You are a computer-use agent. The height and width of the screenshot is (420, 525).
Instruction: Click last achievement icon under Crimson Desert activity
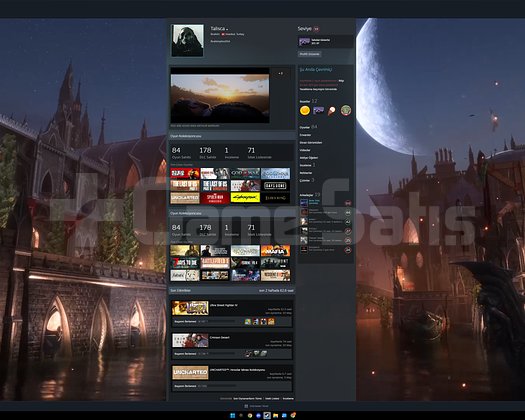[x=264, y=353]
